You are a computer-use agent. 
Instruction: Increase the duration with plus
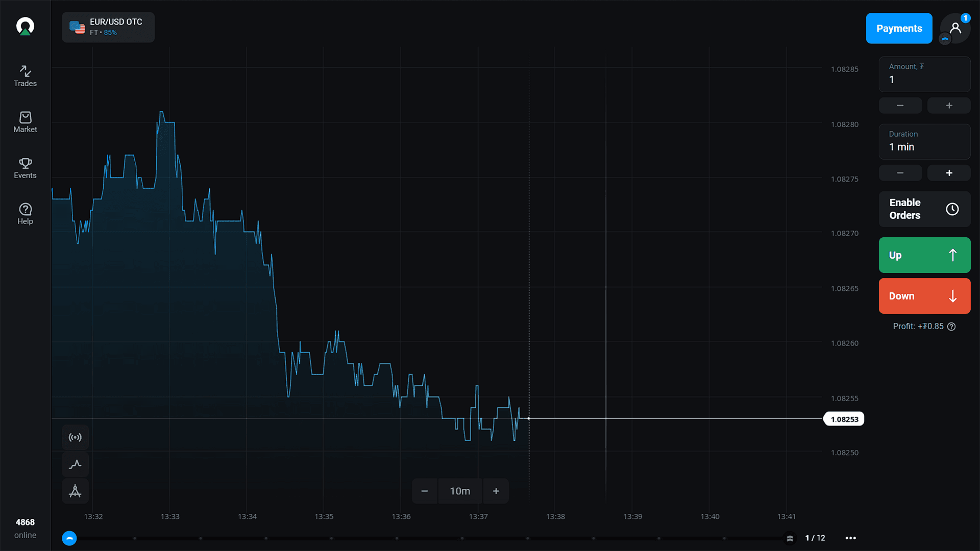click(x=949, y=173)
